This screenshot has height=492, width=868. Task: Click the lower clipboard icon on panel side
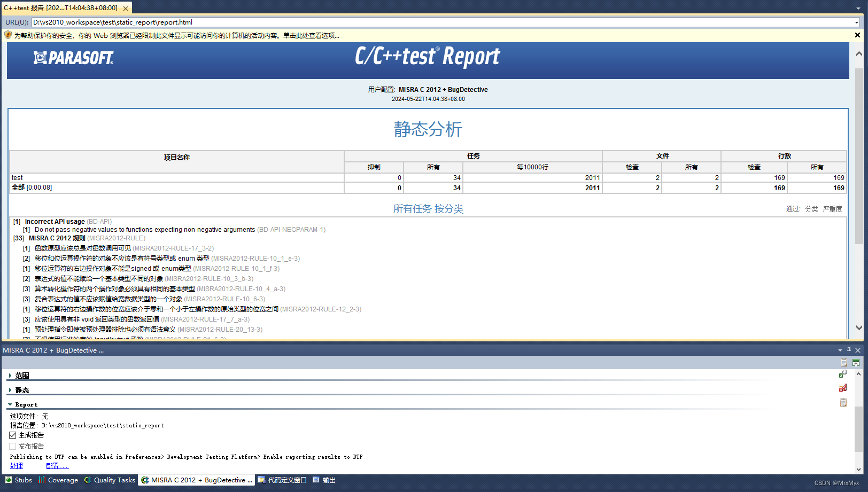point(843,402)
